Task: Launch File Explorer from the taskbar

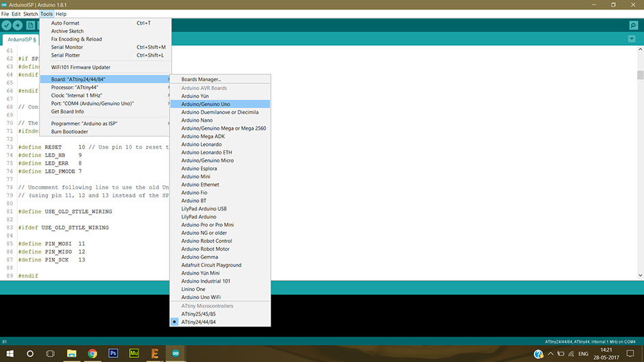Action: pos(72,353)
